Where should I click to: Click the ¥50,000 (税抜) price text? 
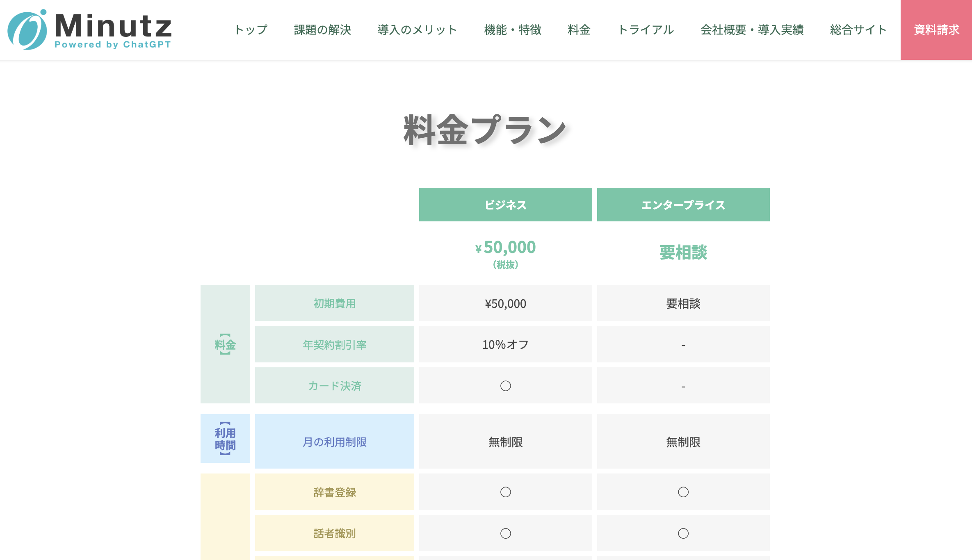[x=505, y=252]
